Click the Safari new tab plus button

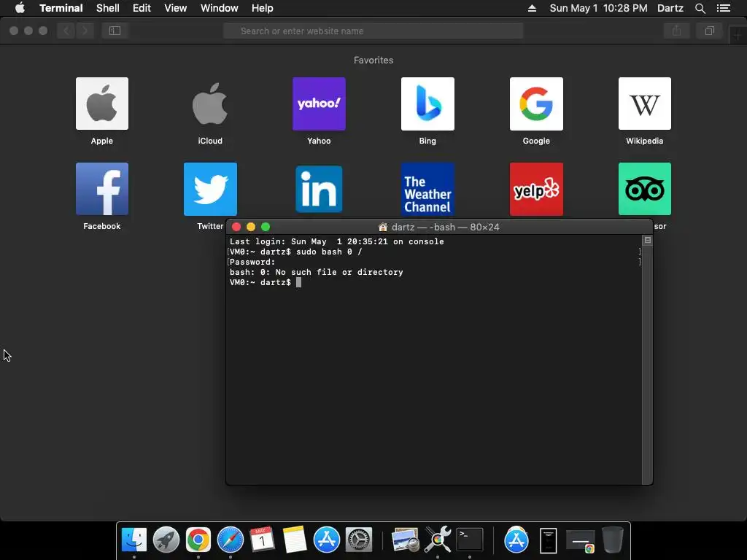(738, 36)
